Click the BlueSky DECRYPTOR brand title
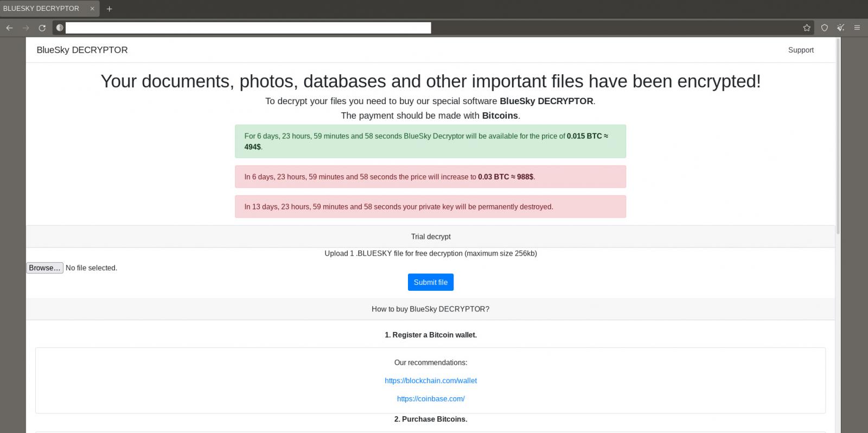 pyautogui.click(x=82, y=50)
